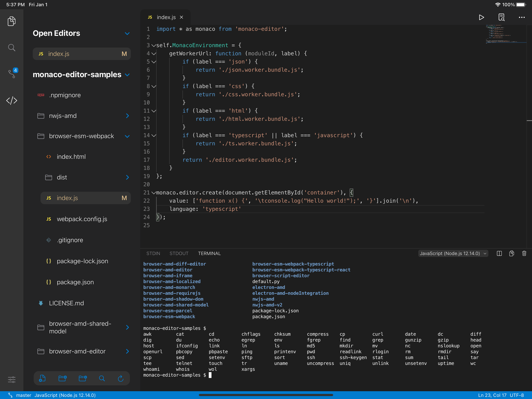The width and height of the screenshot is (532, 399).
Task: Switch to the STDOUT tab
Action: (179, 253)
